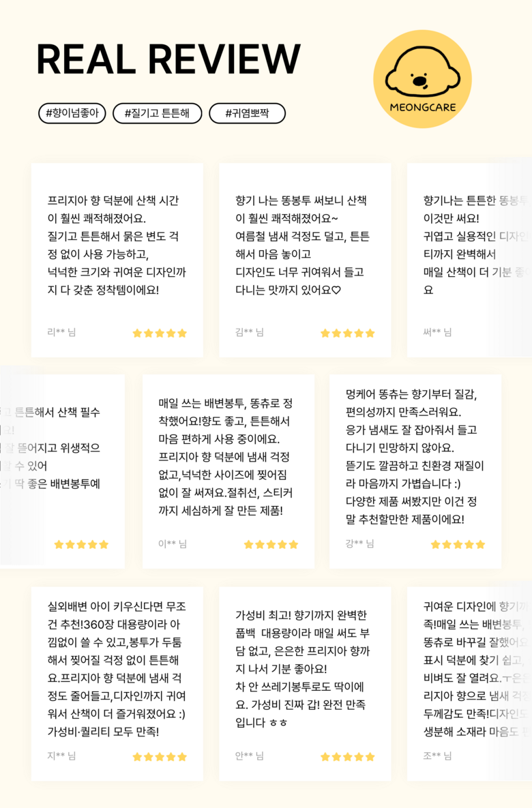Click the star rating on 안** review
The width and height of the screenshot is (532, 808).
click(347, 757)
